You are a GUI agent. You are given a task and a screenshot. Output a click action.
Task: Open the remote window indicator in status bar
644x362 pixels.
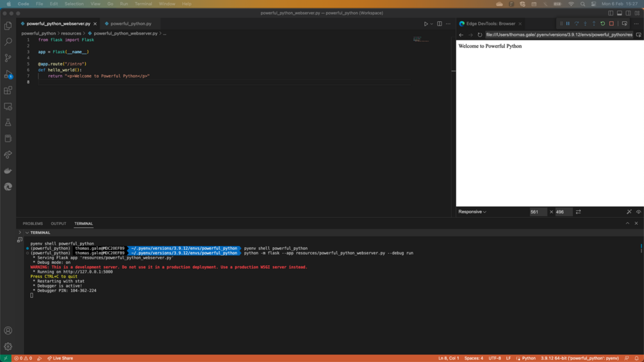[x=5, y=358]
